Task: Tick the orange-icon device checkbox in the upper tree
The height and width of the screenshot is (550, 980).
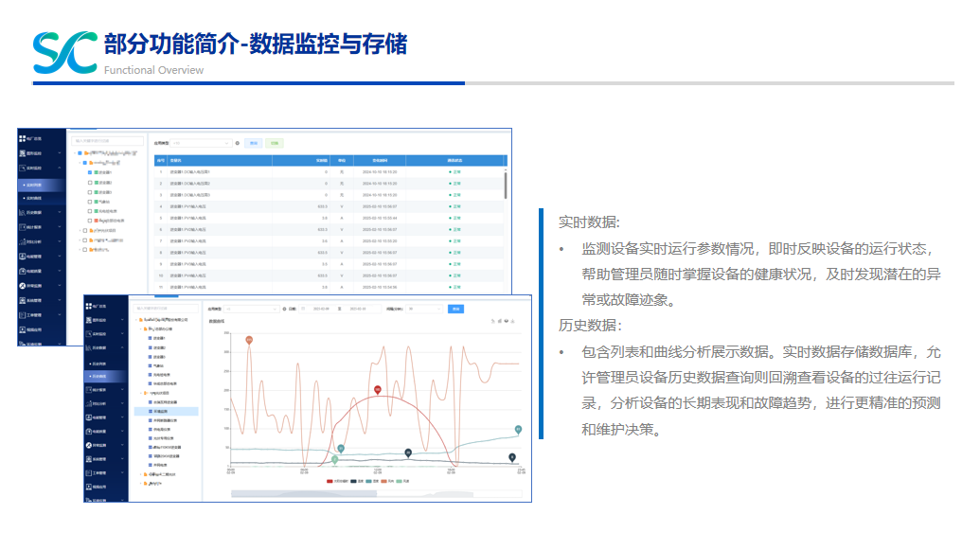Action: point(89,220)
